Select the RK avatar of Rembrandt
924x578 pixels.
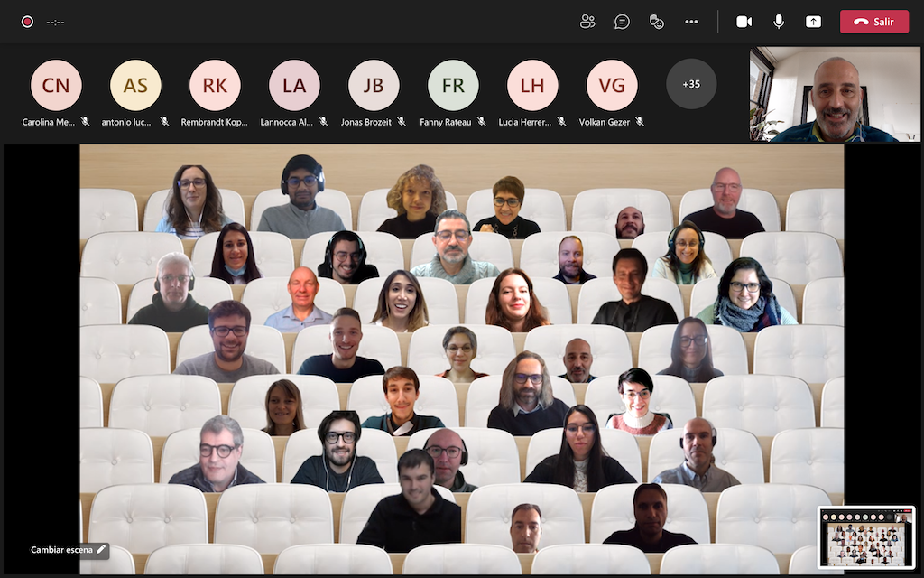pos(215,85)
